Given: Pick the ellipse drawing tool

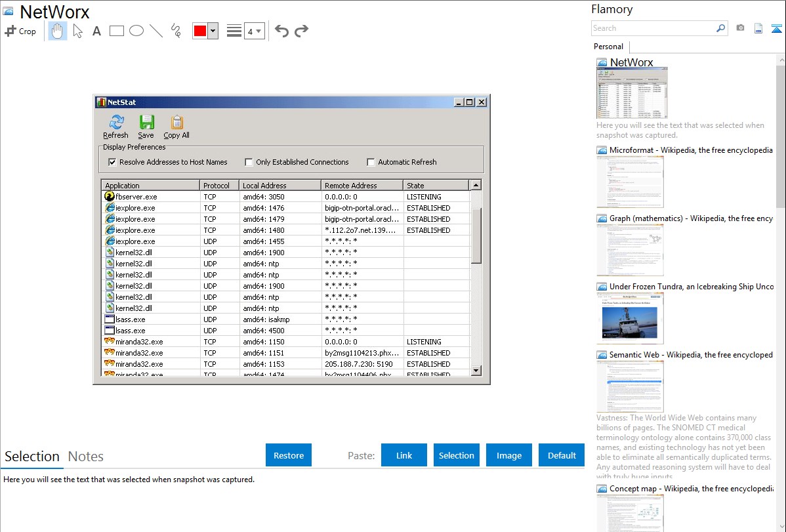Looking at the screenshot, I should pos(136,31).
